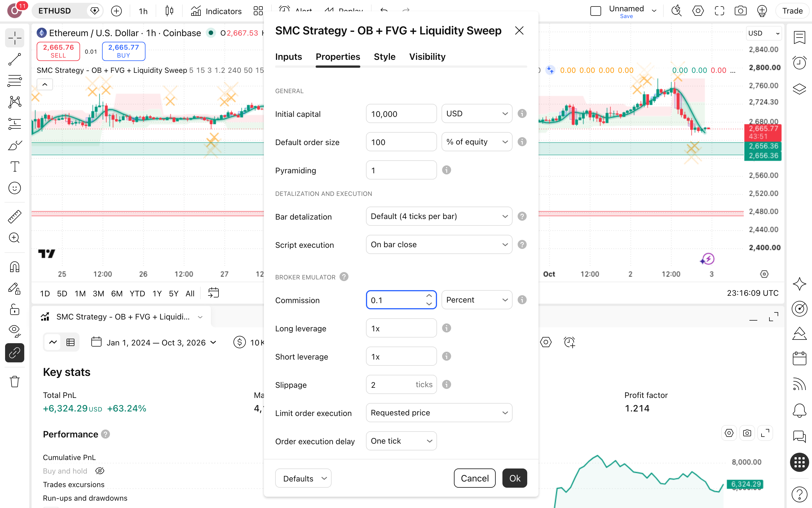Open the object tree layers icon
Screen dimensions: 812x508
[799, 89]
